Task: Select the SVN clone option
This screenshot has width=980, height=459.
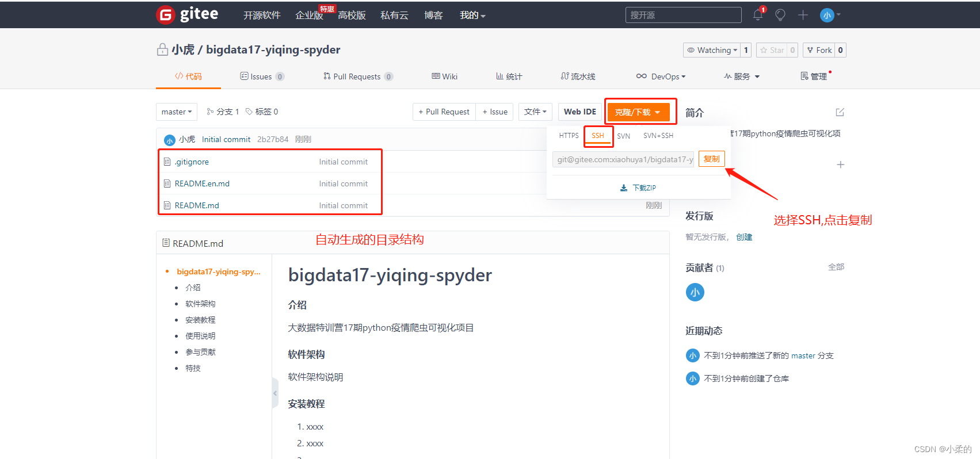Action: coord(623,136)
